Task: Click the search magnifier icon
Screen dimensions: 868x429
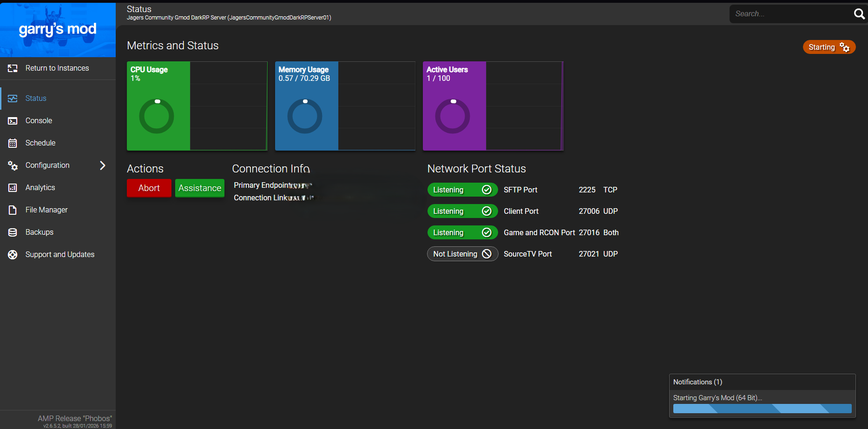Action: 859,14
